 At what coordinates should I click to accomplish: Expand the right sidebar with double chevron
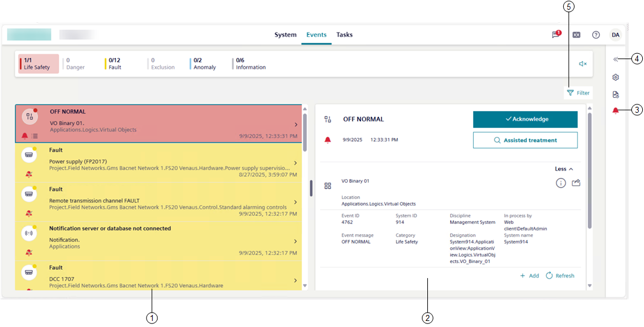pos(616,59)
